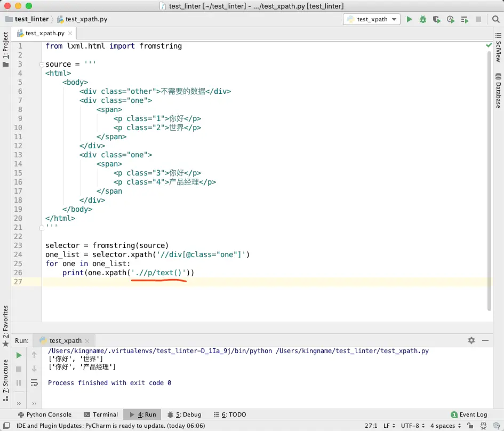Click the editor vertical scrollbar
The height and width of the screenshot is (431, 504).
489,180
